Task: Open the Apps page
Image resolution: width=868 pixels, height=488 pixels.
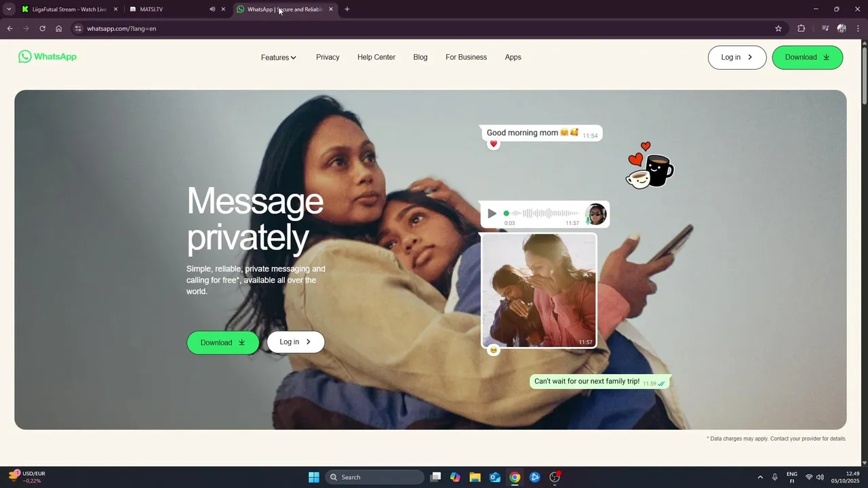Action: pos(513,57)
